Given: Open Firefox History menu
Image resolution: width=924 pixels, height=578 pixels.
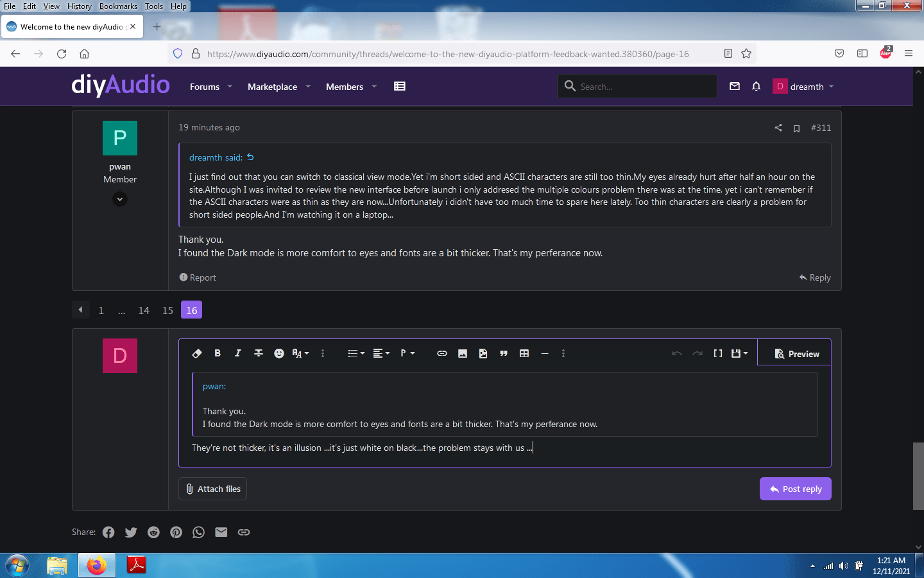Looking at the screenshot, I should coord(80,6).
